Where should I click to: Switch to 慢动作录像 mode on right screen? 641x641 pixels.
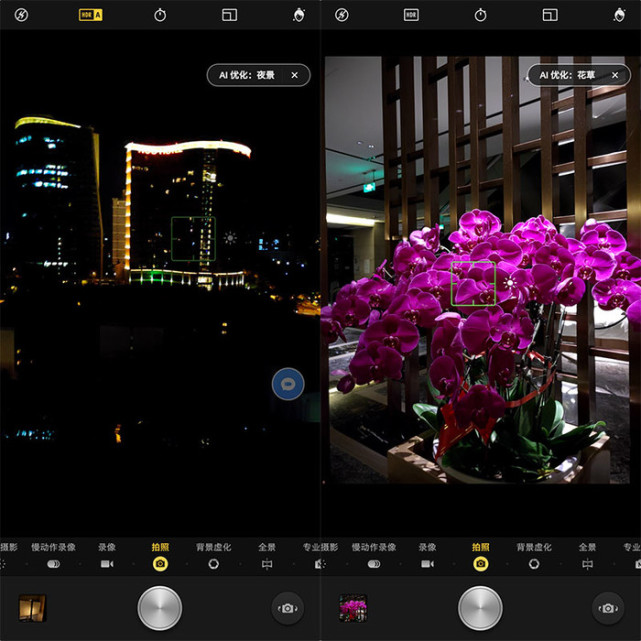[x=374, y=547]
